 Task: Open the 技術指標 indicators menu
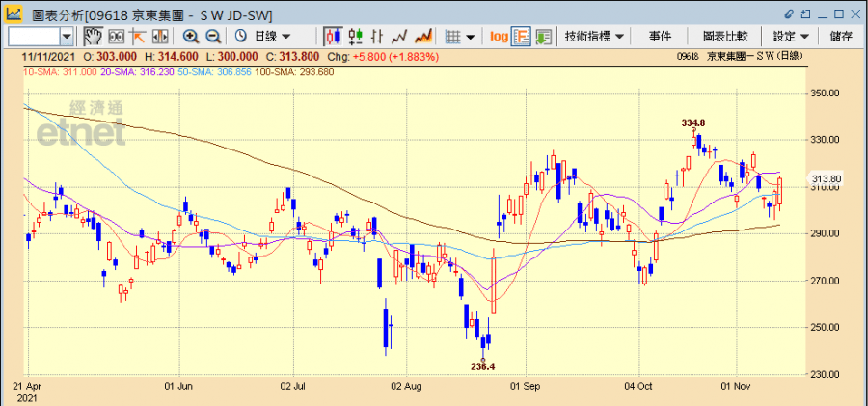(x=594, y=36)
